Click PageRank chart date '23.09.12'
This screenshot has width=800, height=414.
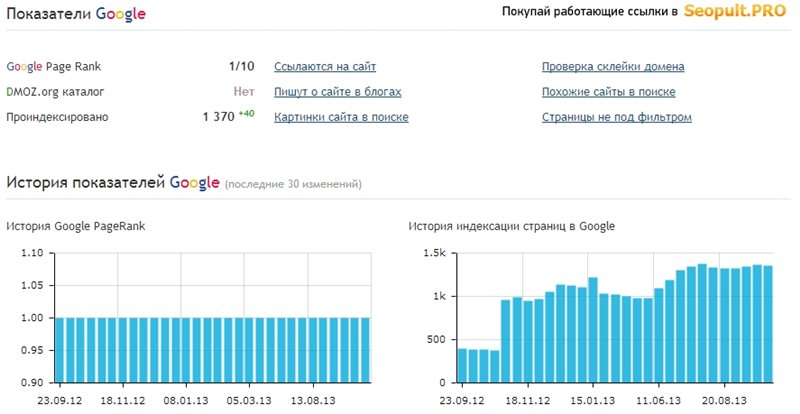tap(59, 400)
